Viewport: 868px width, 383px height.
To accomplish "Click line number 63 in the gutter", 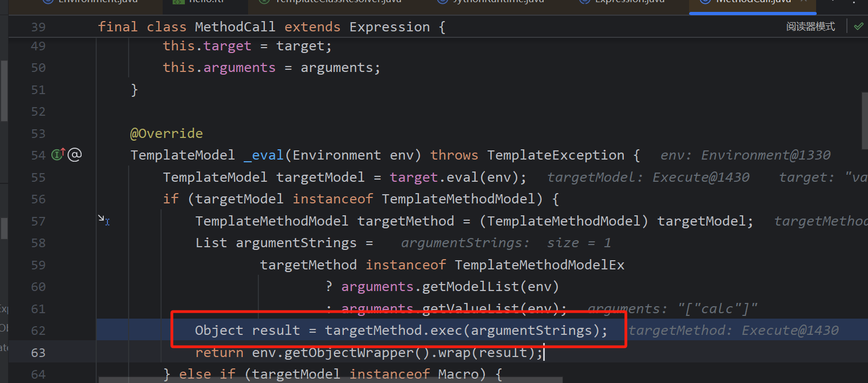I will (x=38, y=353).
